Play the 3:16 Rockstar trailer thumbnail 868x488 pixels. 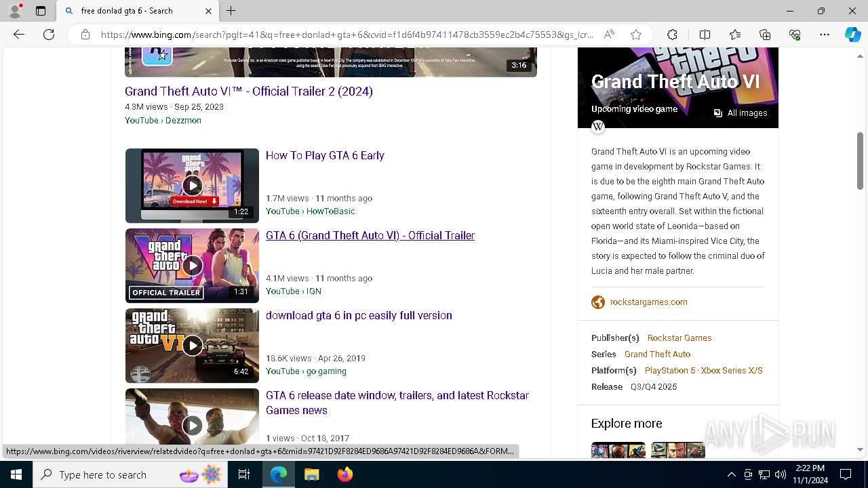[x=331, y=62]
